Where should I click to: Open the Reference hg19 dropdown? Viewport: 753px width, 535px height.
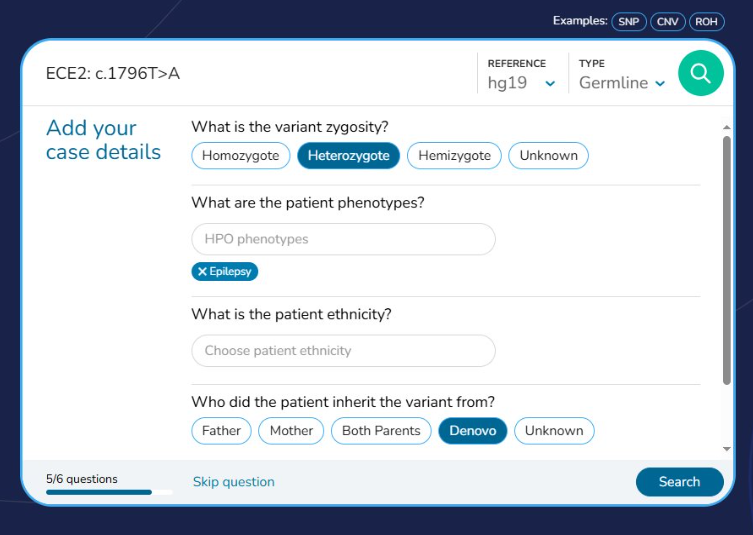tap(521, 83)
